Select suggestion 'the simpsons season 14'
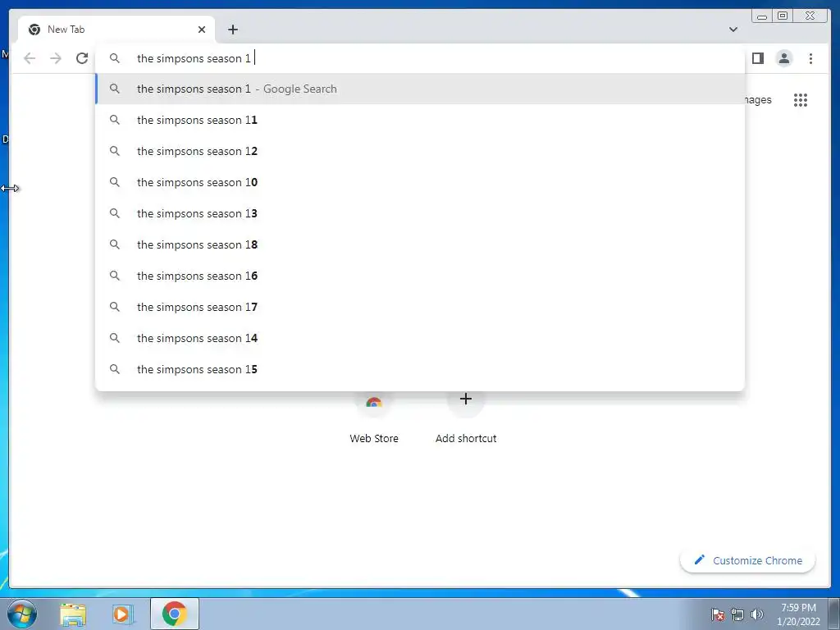 (420, 337)
